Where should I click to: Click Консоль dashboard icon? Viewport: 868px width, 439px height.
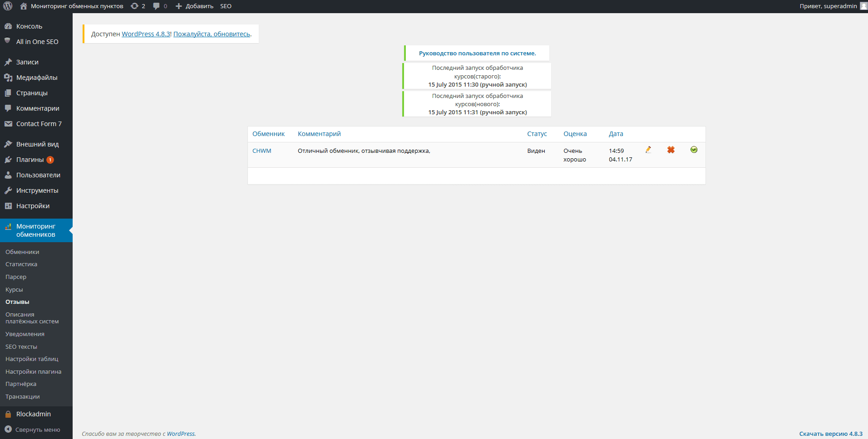(x=8, y=26)
